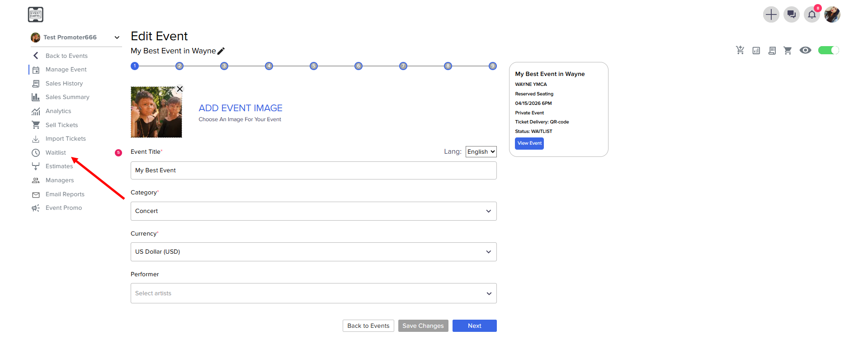Click the bottom Back to Events button
The width and height of the screenshot is (868, 340).
(x=368, y=326)
